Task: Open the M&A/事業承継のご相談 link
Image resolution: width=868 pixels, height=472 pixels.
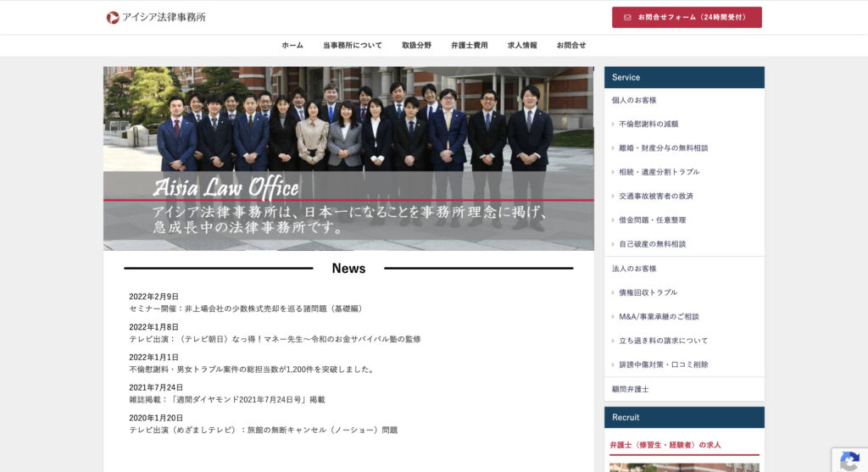Action: point(659,317)
